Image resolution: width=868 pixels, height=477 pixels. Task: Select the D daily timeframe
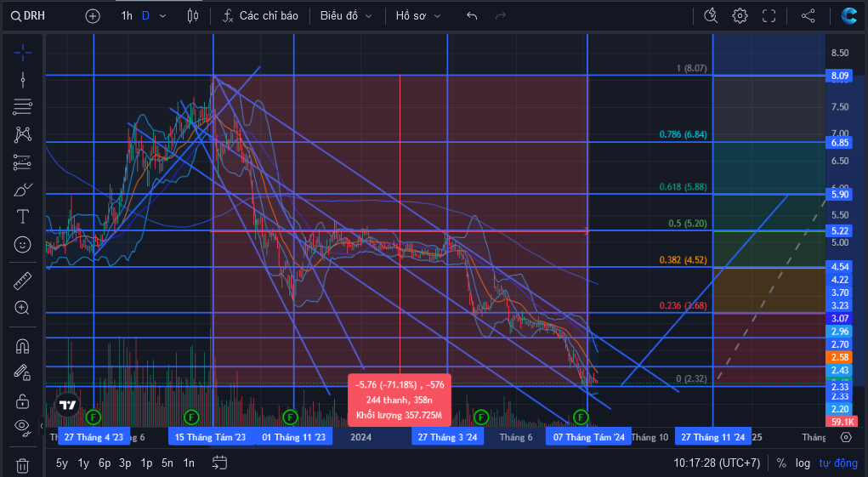[x=145, y=16]
